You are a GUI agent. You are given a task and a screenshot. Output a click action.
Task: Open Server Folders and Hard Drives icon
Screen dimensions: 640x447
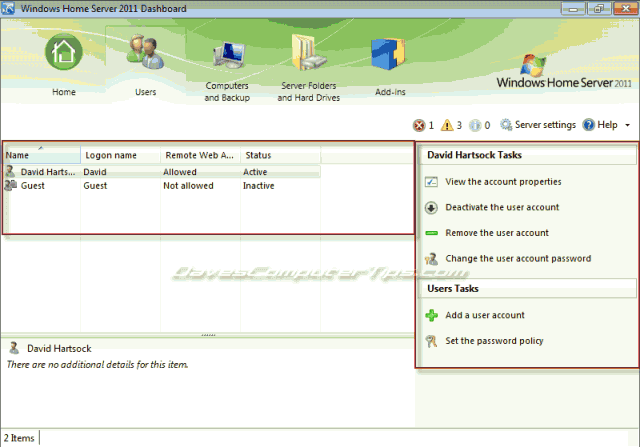pyautogui.click(x=309, y=52)
